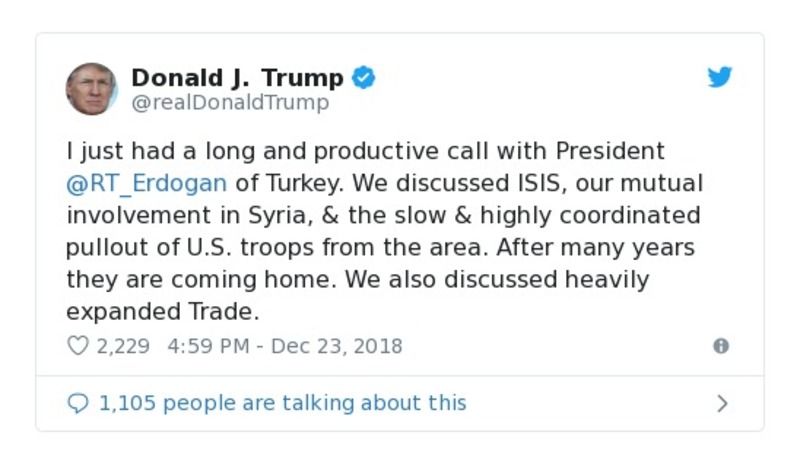Click the blue verified badge

click(x=364, y=78)
